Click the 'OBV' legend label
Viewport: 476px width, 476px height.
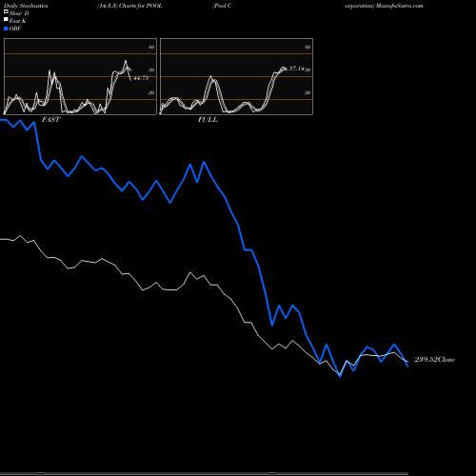pyautogui.click(x=15, y=29)
